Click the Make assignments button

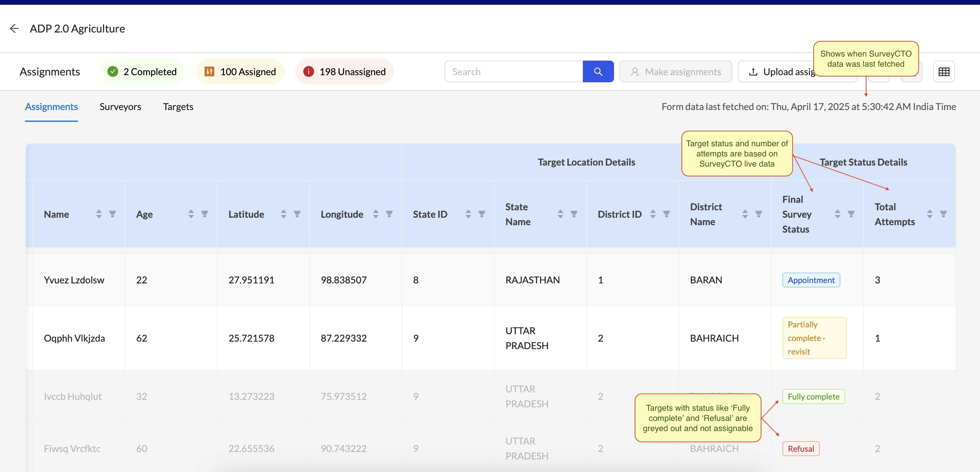click(675, 71)
